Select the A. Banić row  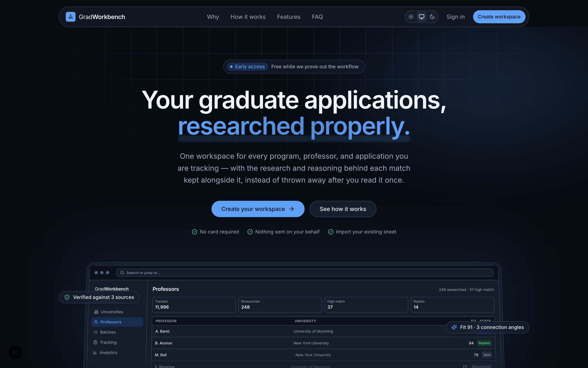323,331
